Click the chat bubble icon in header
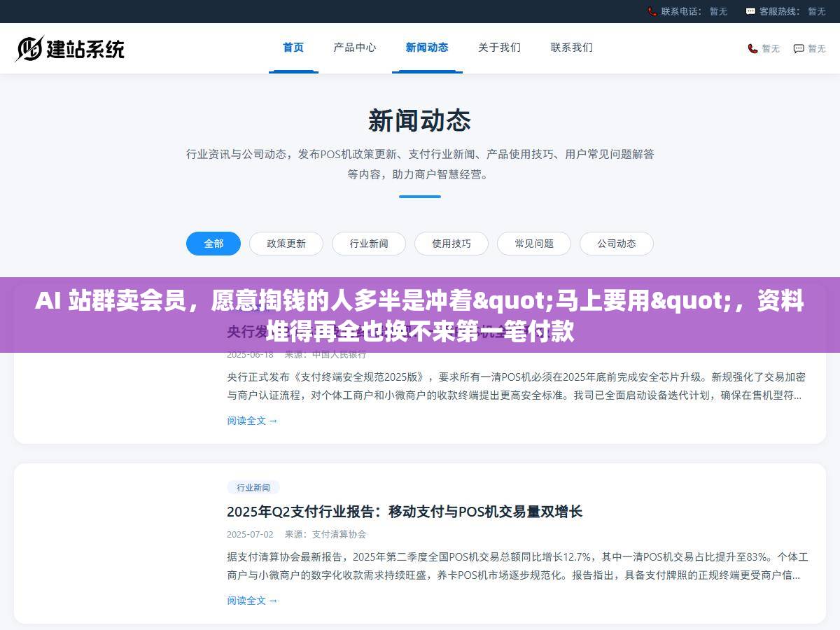This screenshot has width=840, height=630. 799,48
